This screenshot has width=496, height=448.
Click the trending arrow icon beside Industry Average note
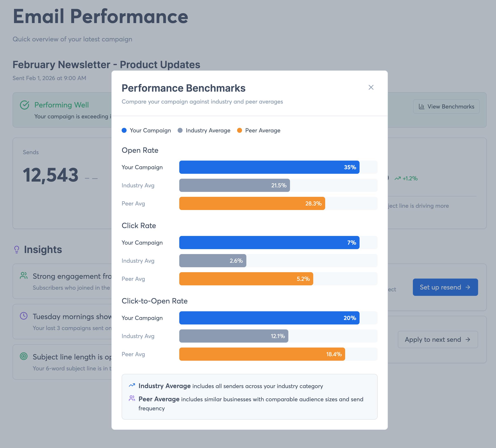click(132, 385)
